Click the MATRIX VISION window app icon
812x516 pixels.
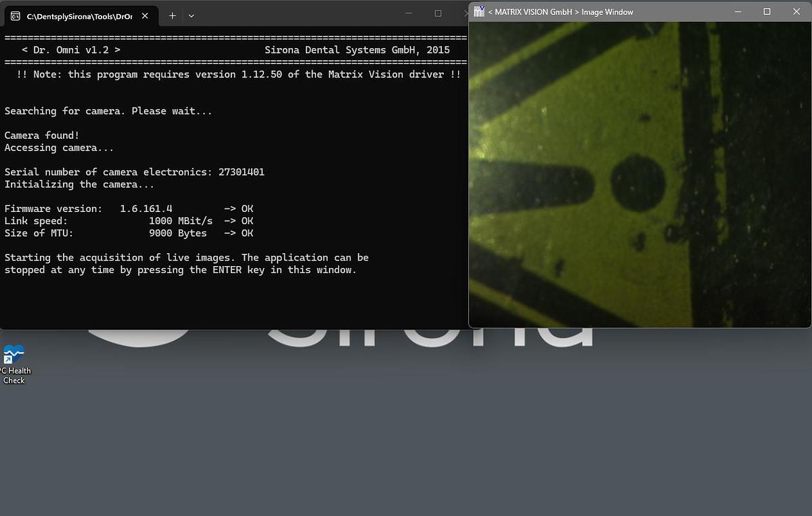click(x=479, y=12)
